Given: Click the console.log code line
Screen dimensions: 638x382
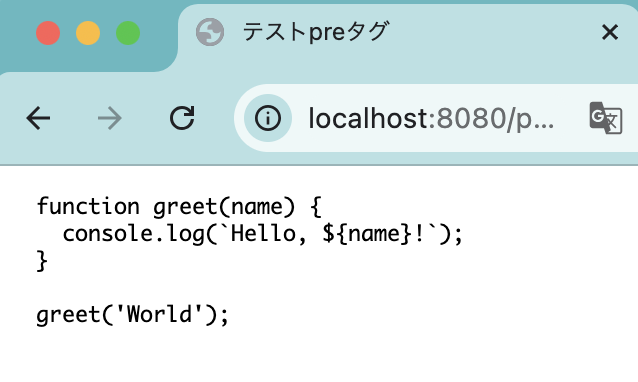Looking at the screenshot, I should pyautogui.click(x=263, y=234).
